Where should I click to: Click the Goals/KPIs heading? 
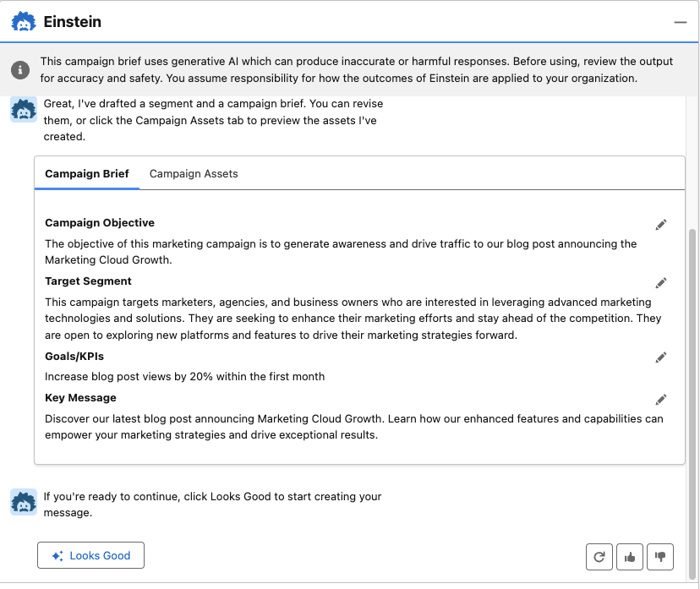[74, 357]
